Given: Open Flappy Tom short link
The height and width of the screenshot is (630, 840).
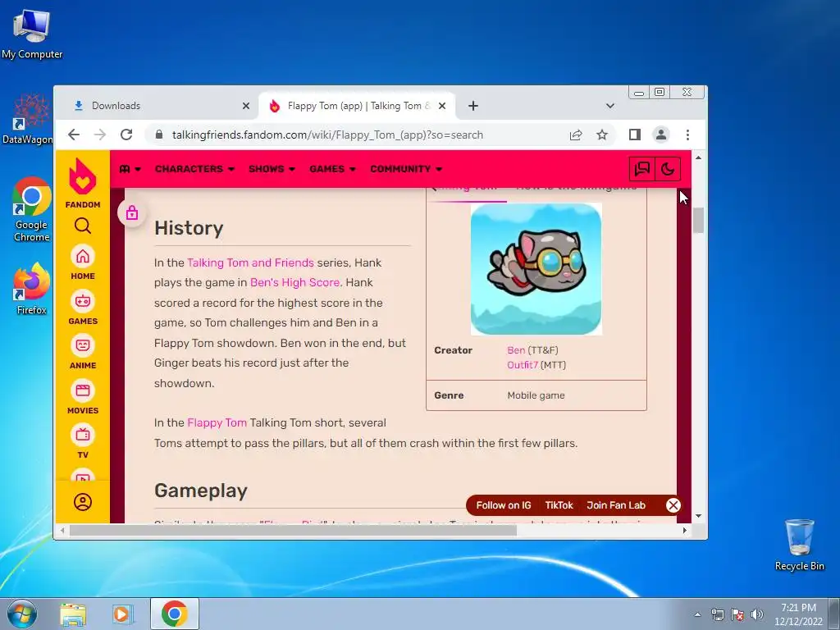Looking at the screenshot, I should pyautogui.click(x=217, y=422).
